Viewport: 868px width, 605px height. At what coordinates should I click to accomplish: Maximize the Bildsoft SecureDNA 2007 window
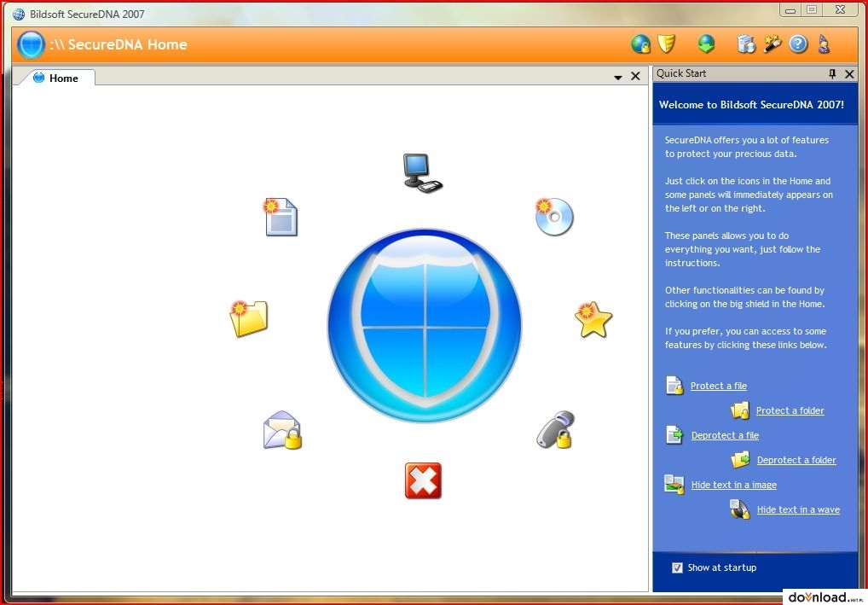click(812, 9)
